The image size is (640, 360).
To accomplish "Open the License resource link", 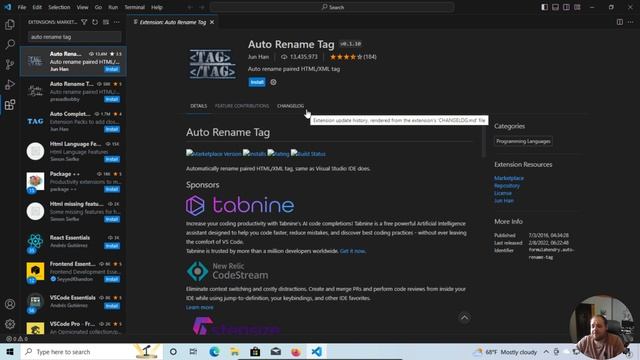I will (x=503, y=193).
